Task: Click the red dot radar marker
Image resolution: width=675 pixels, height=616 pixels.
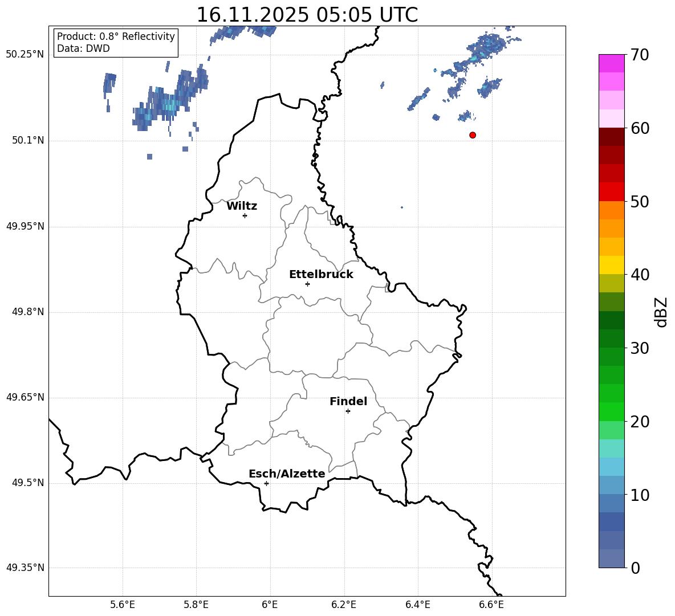Action: pos(473,135)
